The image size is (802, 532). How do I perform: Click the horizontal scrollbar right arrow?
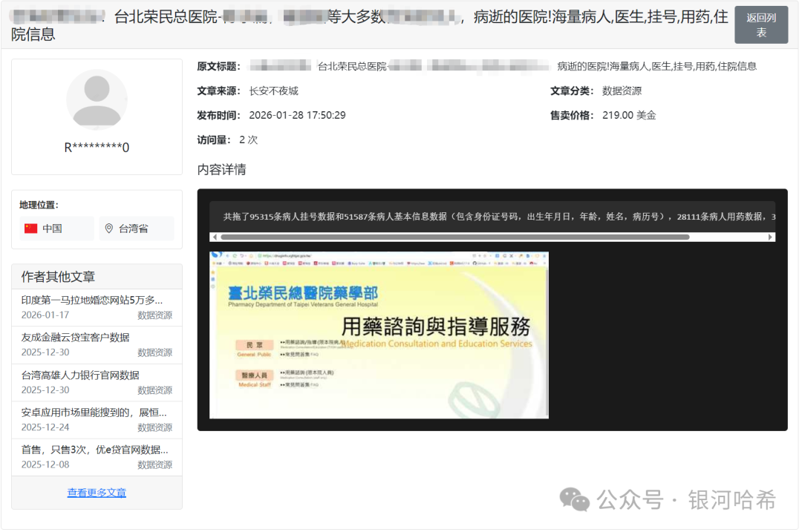770,237
